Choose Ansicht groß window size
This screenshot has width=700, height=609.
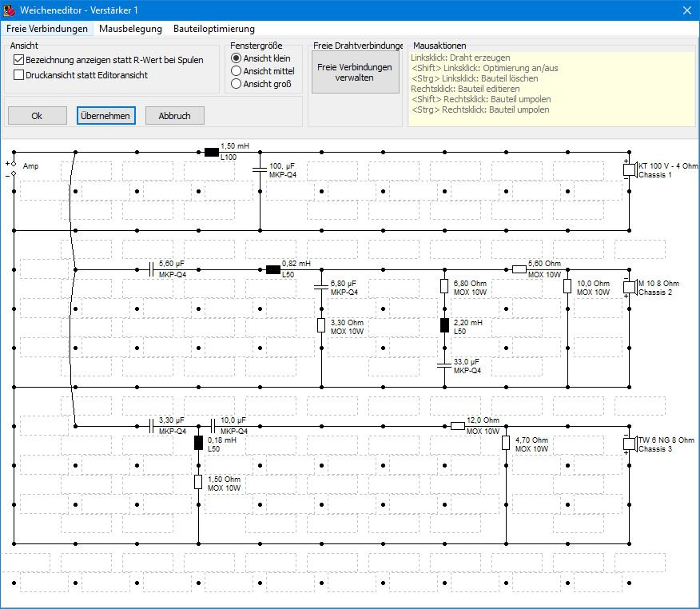(x=236, y=84)
